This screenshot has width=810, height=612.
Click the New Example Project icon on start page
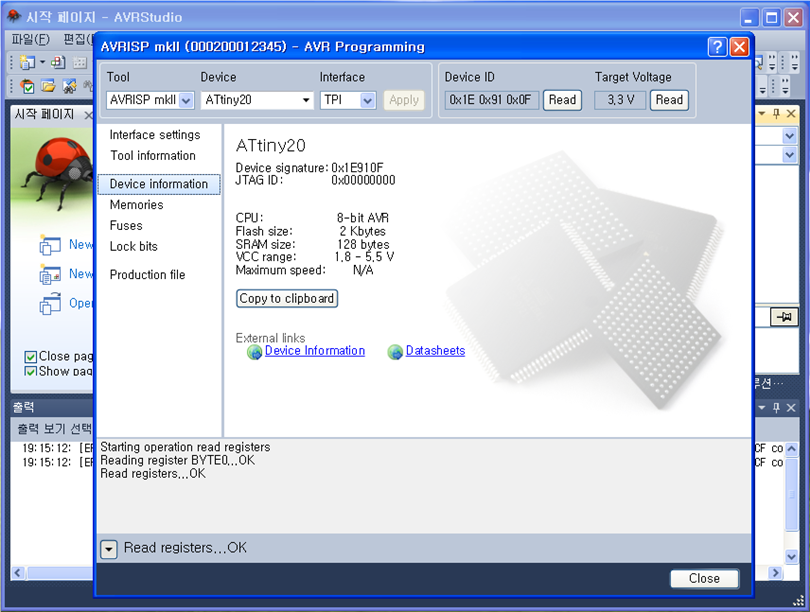[x=50, y=274]
